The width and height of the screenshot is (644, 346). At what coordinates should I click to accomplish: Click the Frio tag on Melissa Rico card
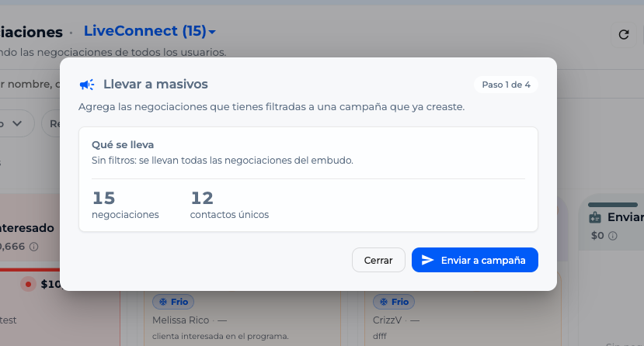pyautogui.click(x=173, y=302)
